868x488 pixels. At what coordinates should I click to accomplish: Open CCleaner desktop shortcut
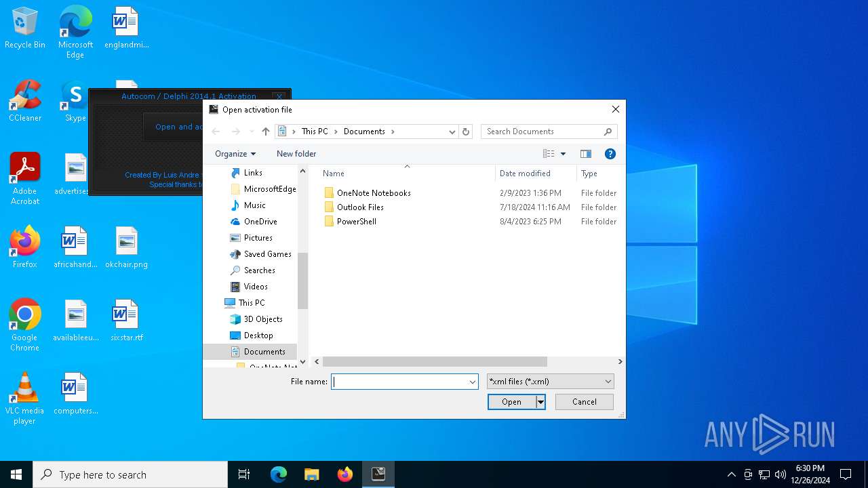(x=25, y=102)
